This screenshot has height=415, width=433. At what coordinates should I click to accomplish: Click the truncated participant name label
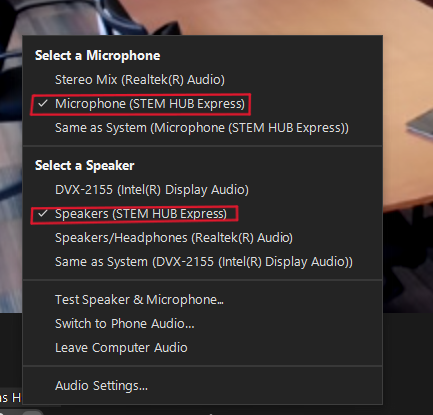(x=10, y=397)
